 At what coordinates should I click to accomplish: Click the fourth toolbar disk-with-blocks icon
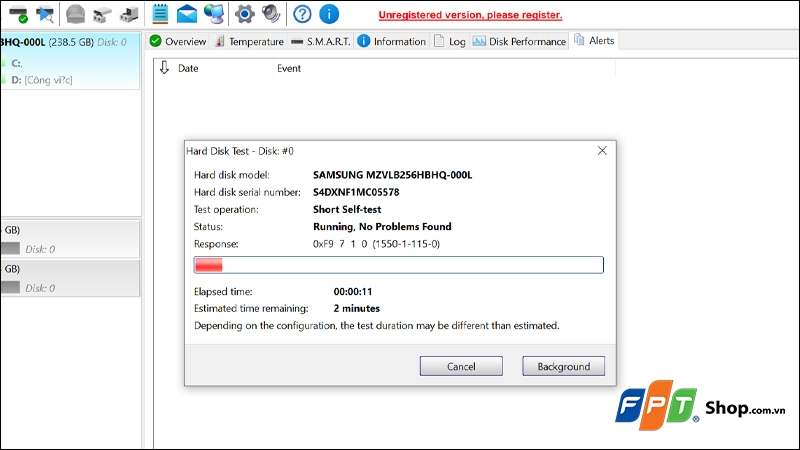pos(102,14)
